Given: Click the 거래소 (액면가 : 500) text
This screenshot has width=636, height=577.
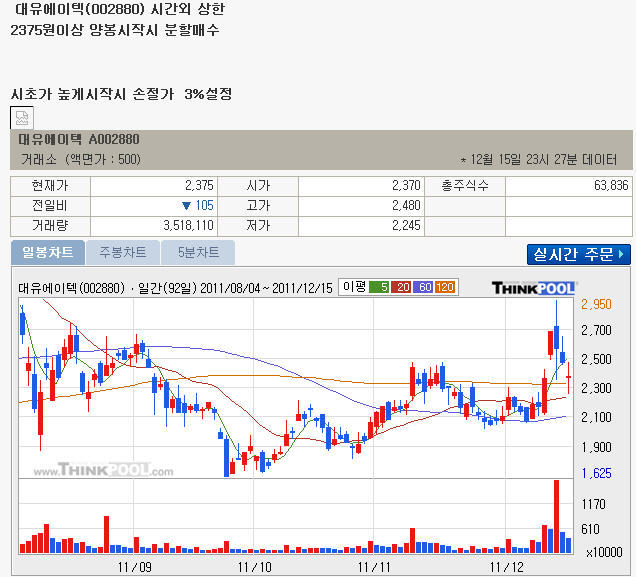Looking at the screenshot, I should [x=81, y=159].
